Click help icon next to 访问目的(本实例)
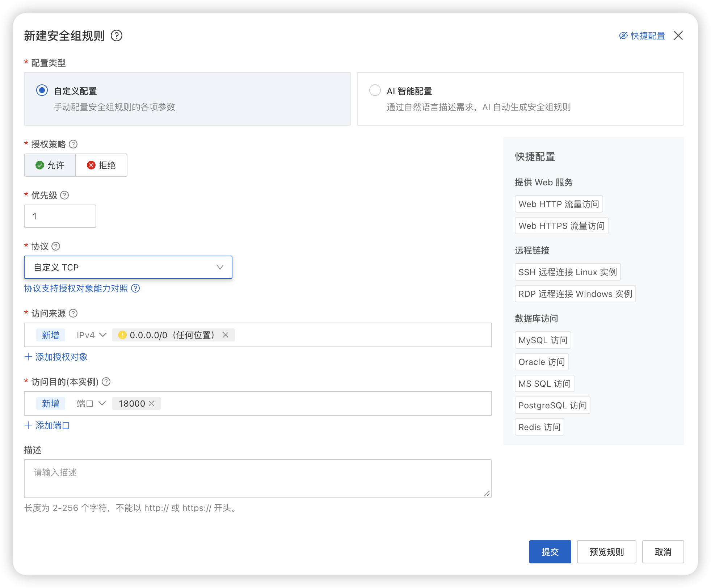This screenshot has width=711, height=588. pos(106,382)
